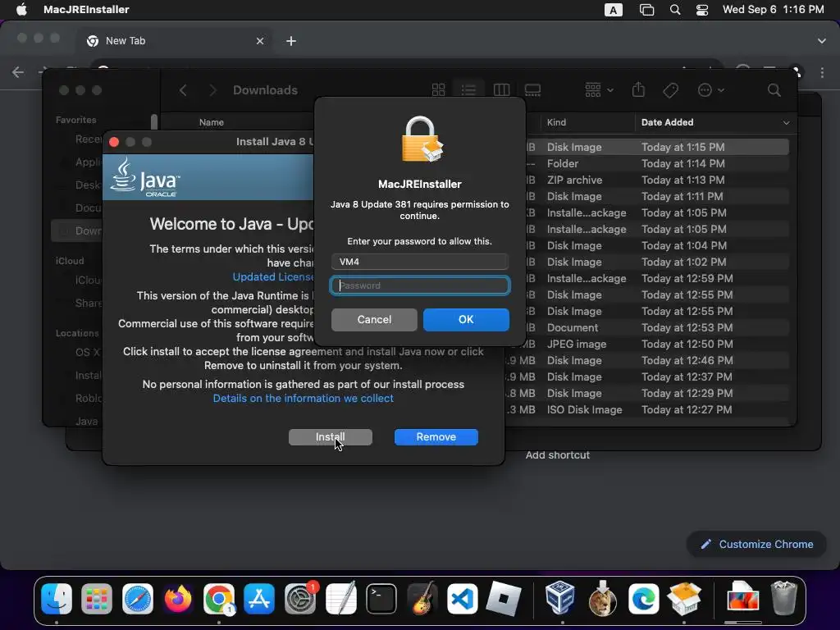Click Remove in the Java installer window
The height and width of the screenshot is (630, 840).
(436, 436)
